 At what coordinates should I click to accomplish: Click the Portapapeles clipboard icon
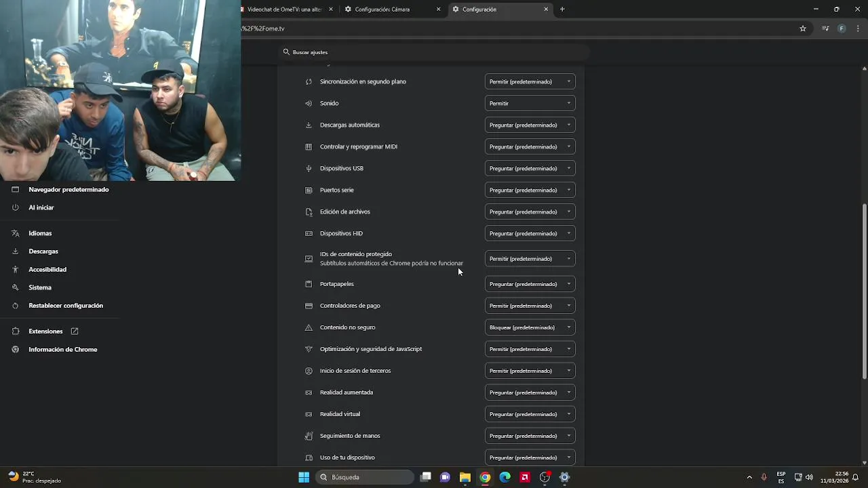tap(309, 284)
